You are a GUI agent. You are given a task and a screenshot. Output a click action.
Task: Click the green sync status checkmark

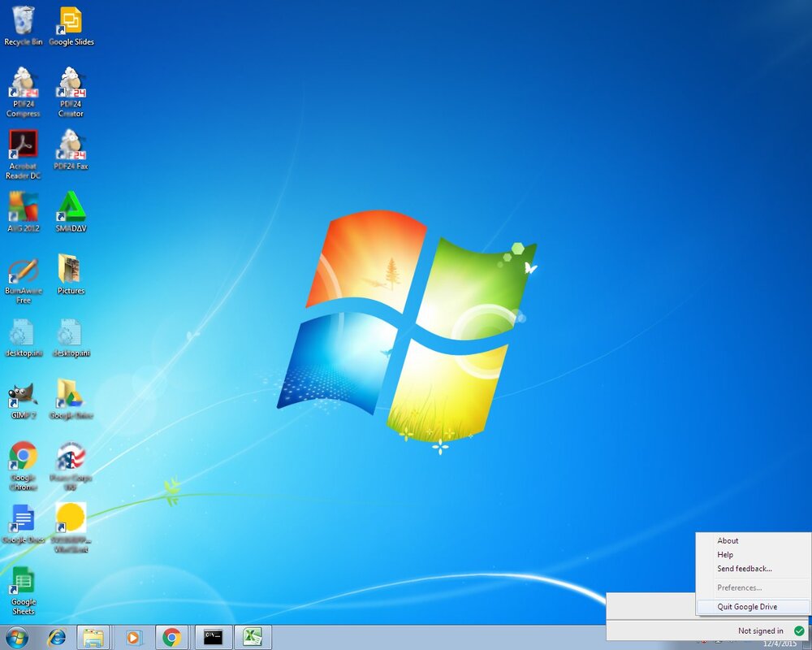(x=799, y=630)
